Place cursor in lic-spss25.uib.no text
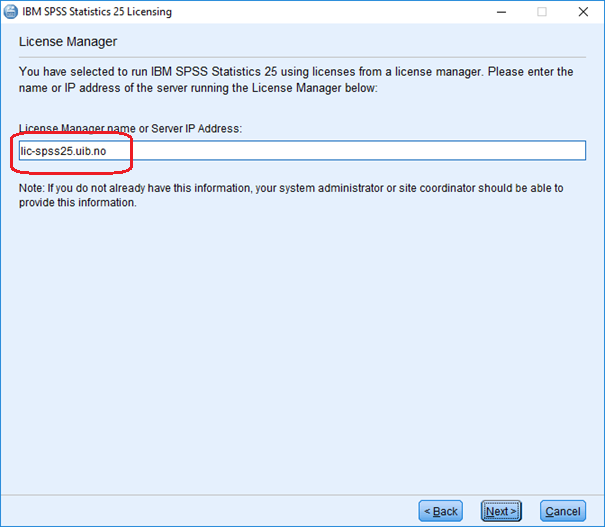The width and height of the screenshot is (605, 527). [64, 151]
